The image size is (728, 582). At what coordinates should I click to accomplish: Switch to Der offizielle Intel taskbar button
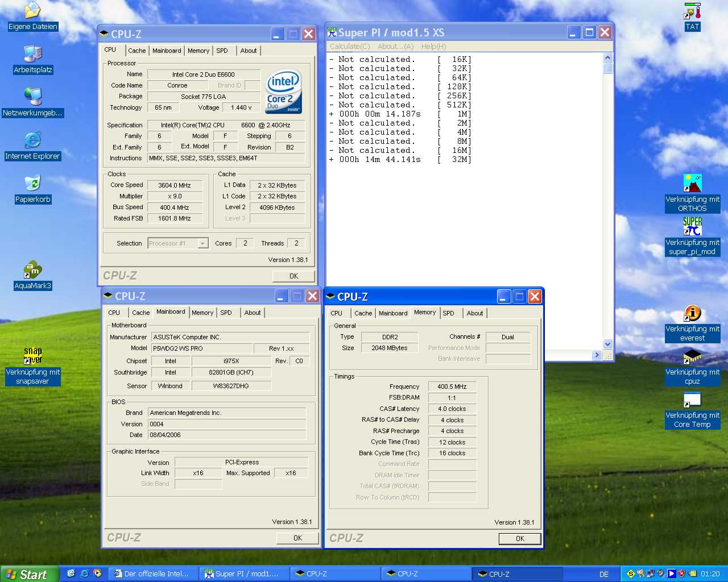tap(153, 574)
